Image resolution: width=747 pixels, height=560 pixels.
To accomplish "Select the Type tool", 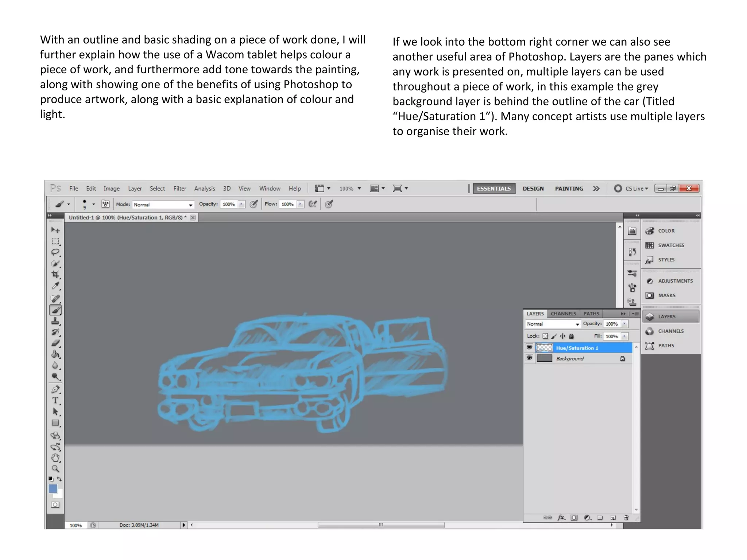I will click(55, 400).
